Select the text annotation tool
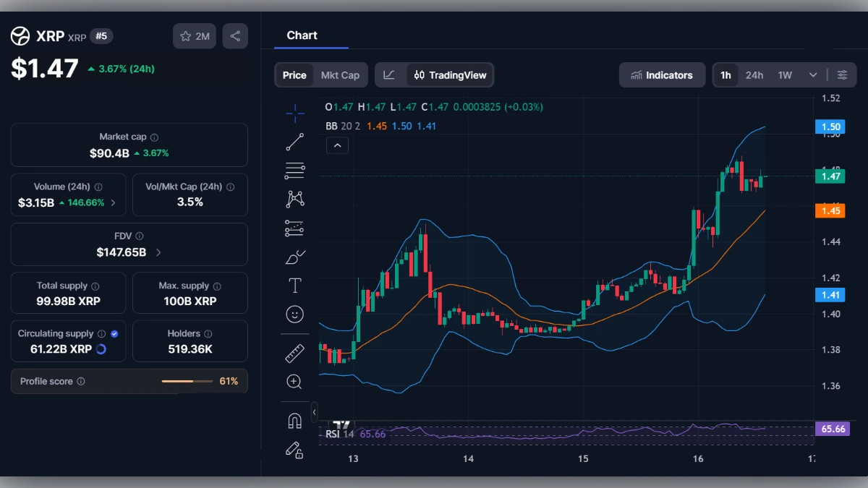868x488 pixels. click(295, 286)
